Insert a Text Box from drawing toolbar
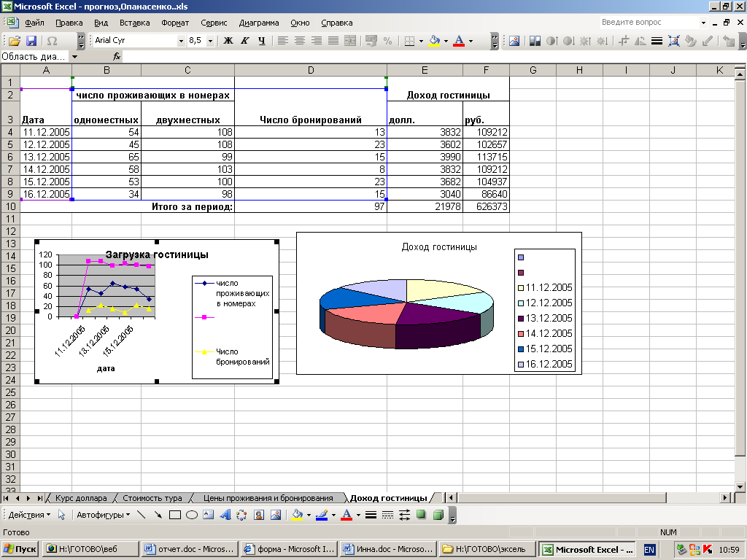 click(208, 515)
